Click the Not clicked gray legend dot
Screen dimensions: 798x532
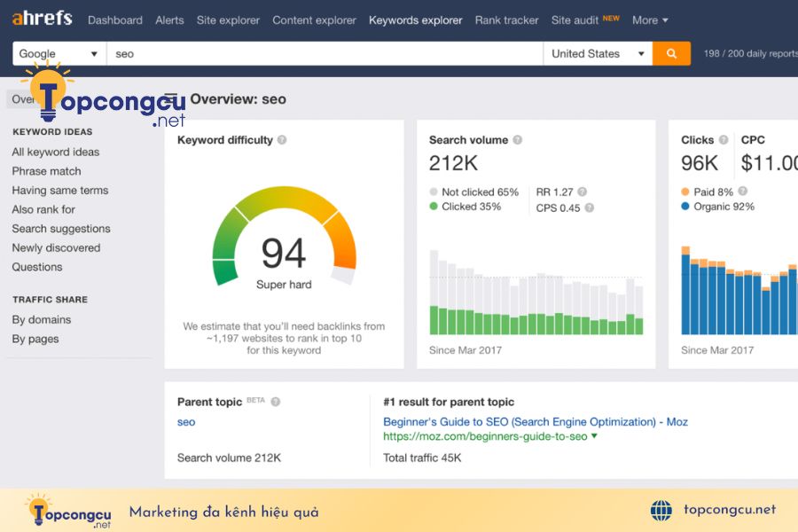434,192
